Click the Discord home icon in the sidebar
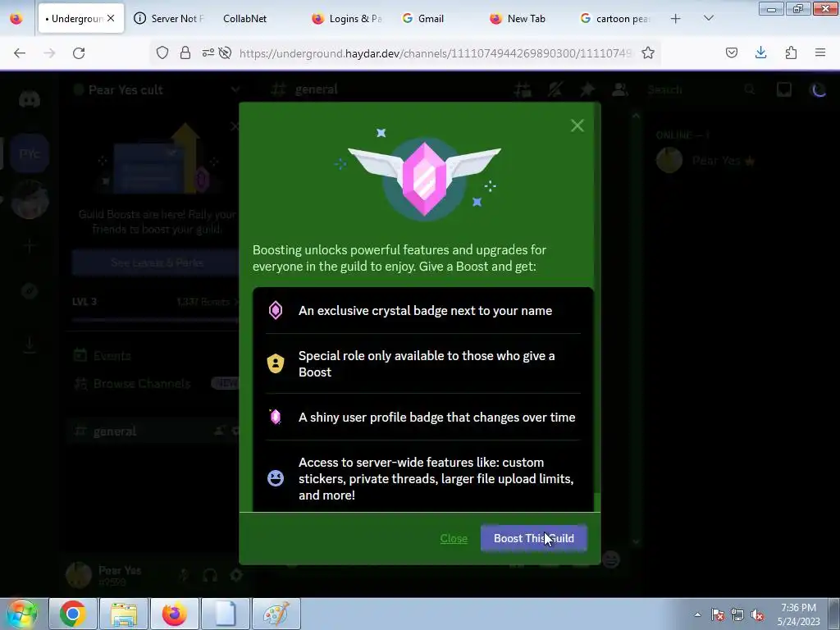This screenshot has height=630, width=840. [30, 99]
